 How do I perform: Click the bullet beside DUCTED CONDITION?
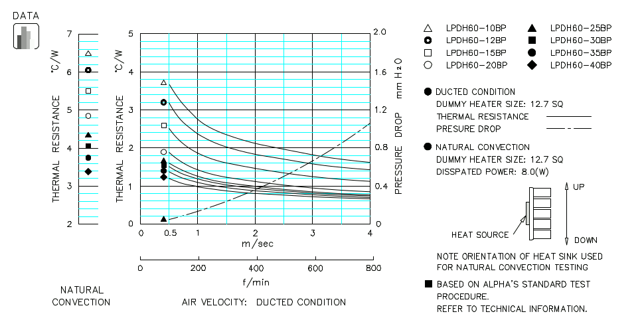pos(428,92)
